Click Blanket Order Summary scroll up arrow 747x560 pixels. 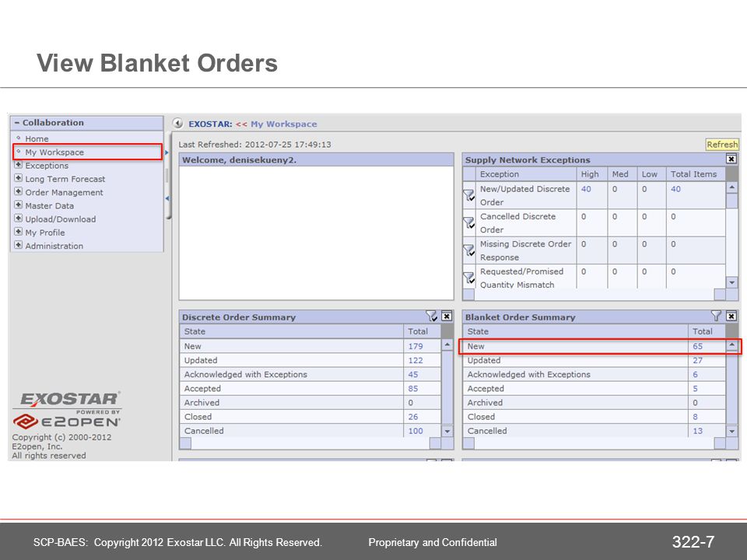731,345
